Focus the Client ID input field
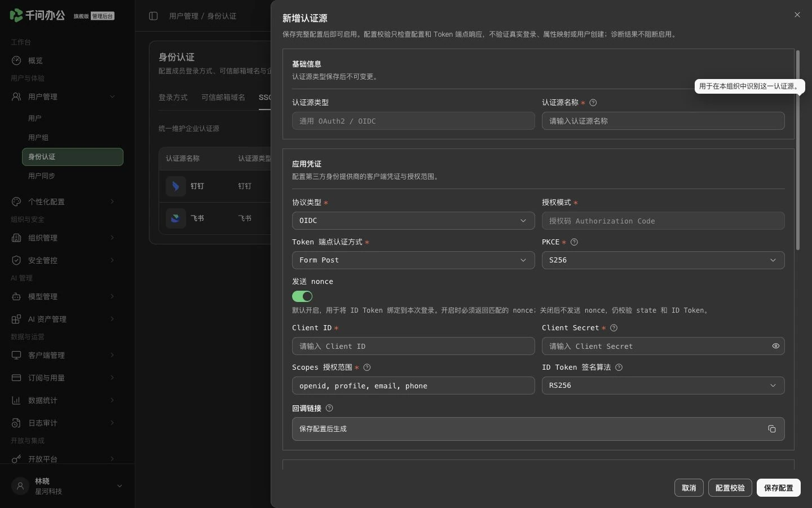Image resolution: width=812 pixels, height=508 pixels. [x=413, y=346]
